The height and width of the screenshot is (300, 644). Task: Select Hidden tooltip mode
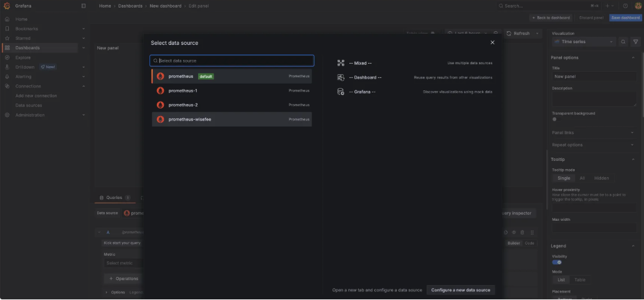point(601,178)
